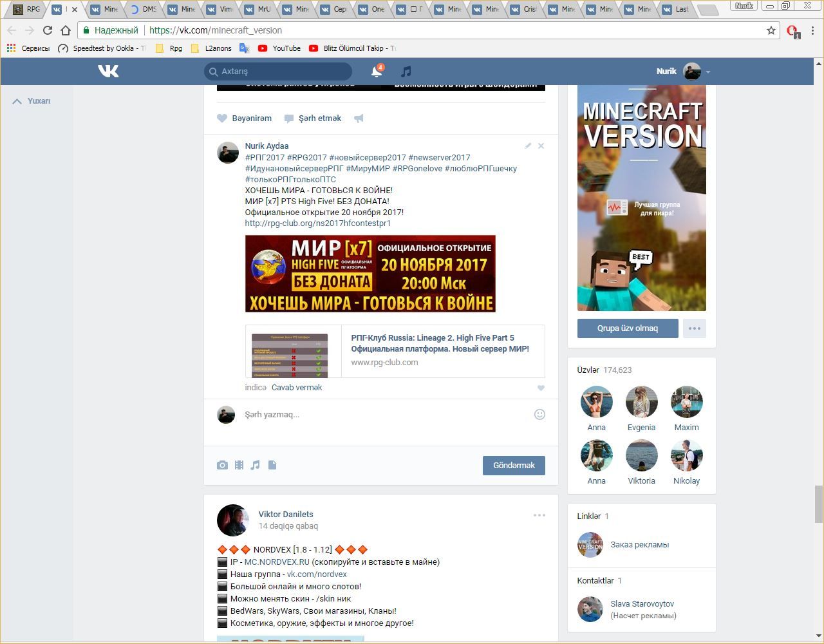This screenshot has height=644, width=824.
Task: Open the L2anons bookmarks folder
Action: click(211, 48)
